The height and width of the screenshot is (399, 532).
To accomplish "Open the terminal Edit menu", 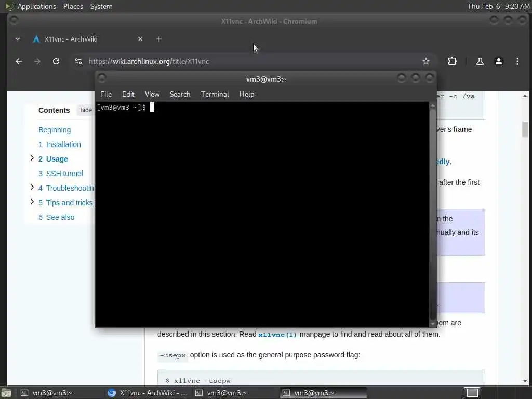I will click(x=128, y=95).
